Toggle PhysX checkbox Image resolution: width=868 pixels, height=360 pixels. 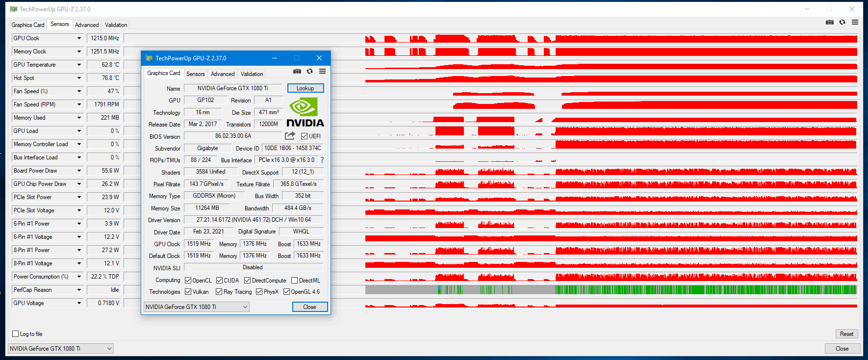click(x=259, y=292)
